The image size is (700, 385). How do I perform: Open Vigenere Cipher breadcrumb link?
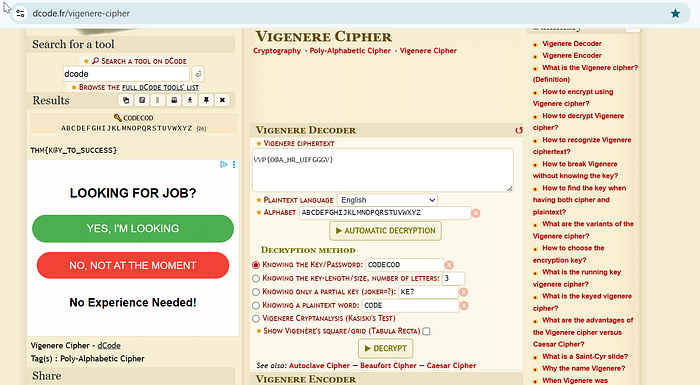[x=428, y=51]
